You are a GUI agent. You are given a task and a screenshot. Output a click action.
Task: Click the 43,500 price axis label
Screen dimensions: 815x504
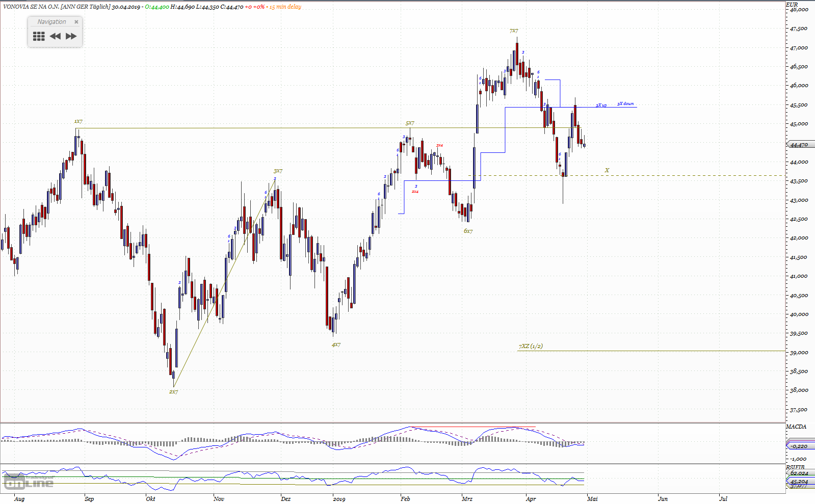(x=799, y=181)
